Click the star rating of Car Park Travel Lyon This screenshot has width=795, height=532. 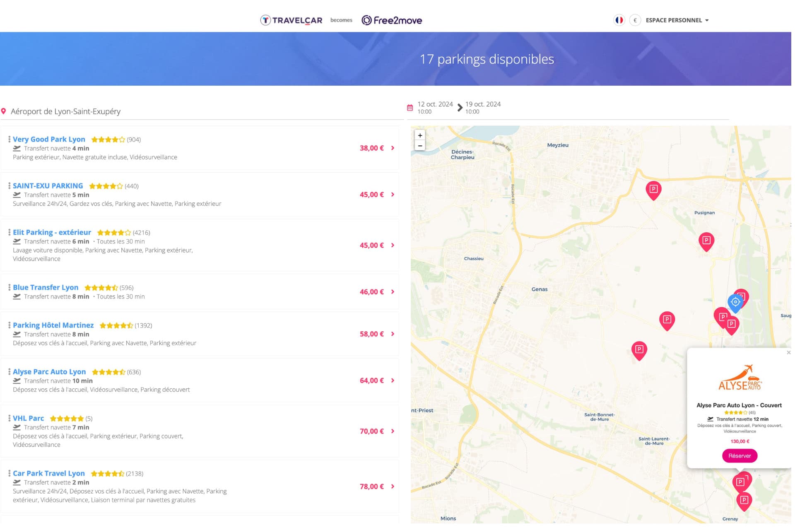[107, 474]
